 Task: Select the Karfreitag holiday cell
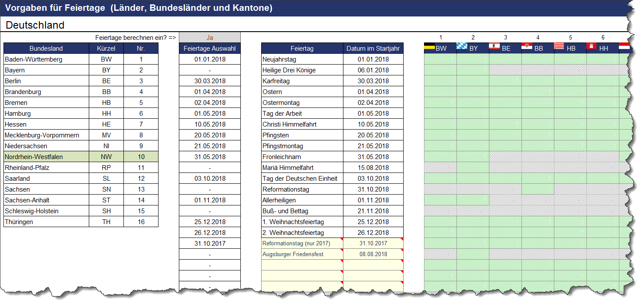pyautogui.click(x=302, y=81)
